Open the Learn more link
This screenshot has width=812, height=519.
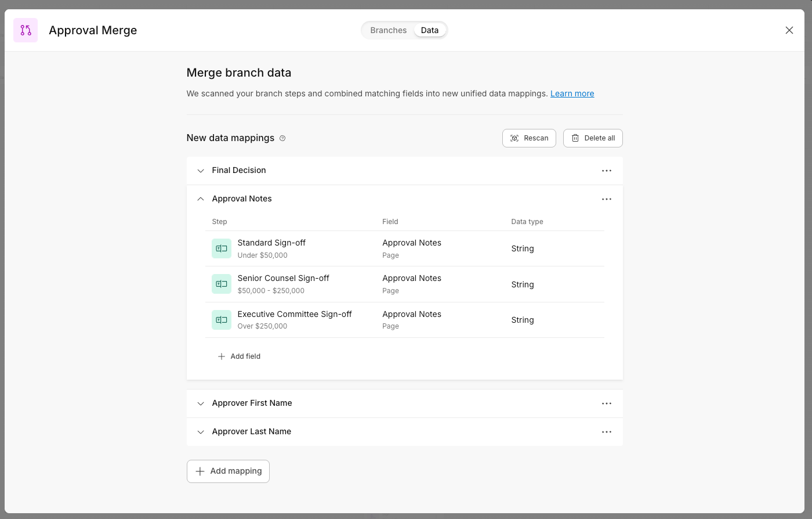pyautogui.click(x=572, y=93)
